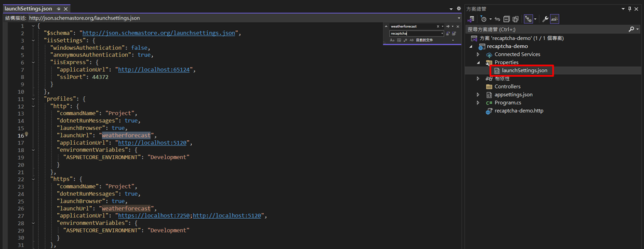This screenshot has height=249, width=644.
Task: Select the Controllers folder
Action: point(508,86)
